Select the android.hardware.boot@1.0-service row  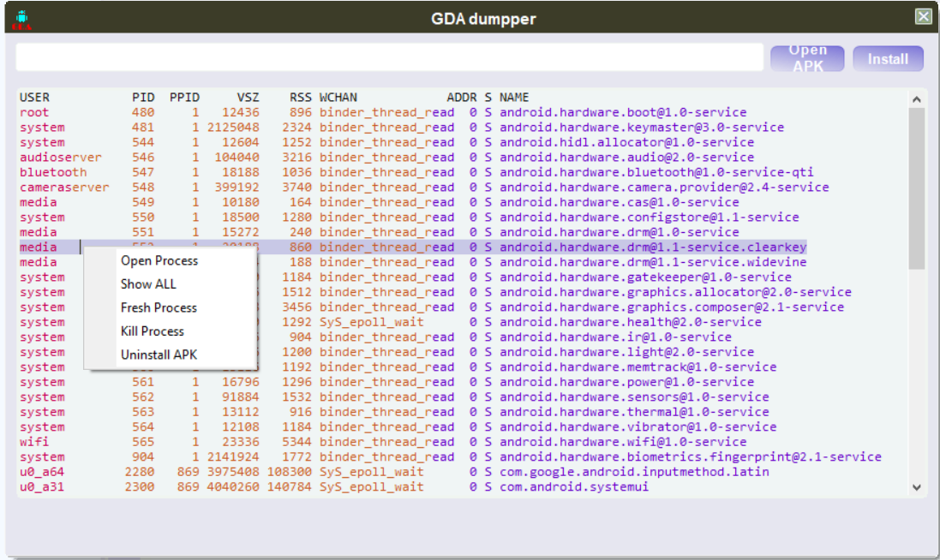pyautogui.click(x=463, y=112)
